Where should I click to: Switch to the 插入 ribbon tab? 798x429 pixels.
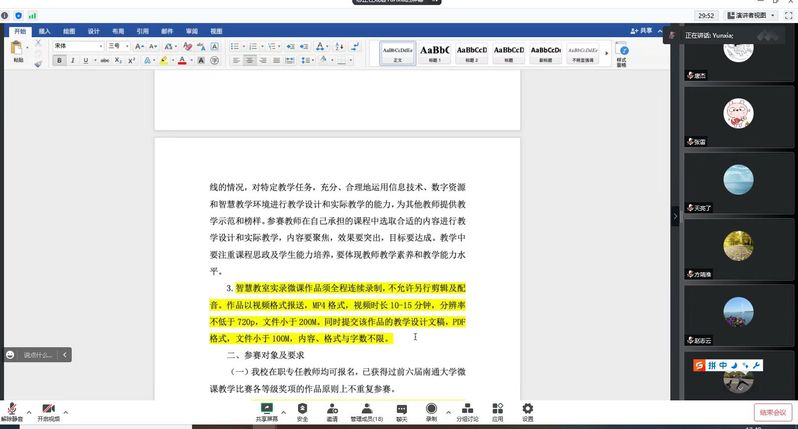44,32
